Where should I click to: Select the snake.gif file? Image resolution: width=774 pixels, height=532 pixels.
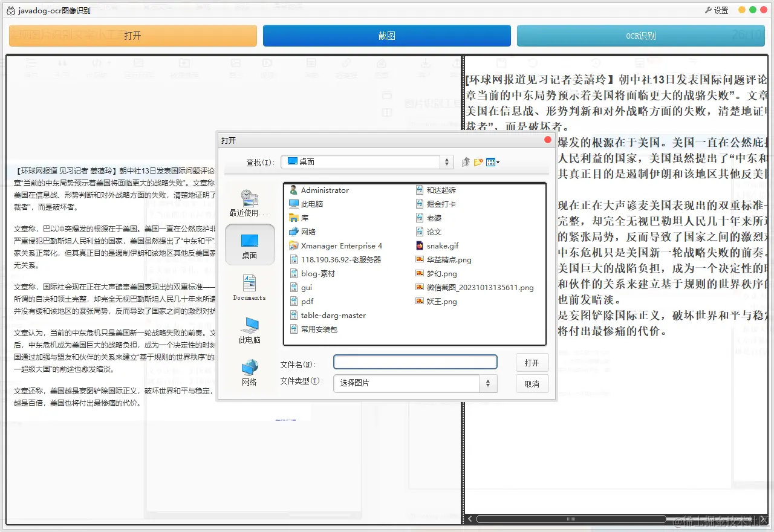438,245
